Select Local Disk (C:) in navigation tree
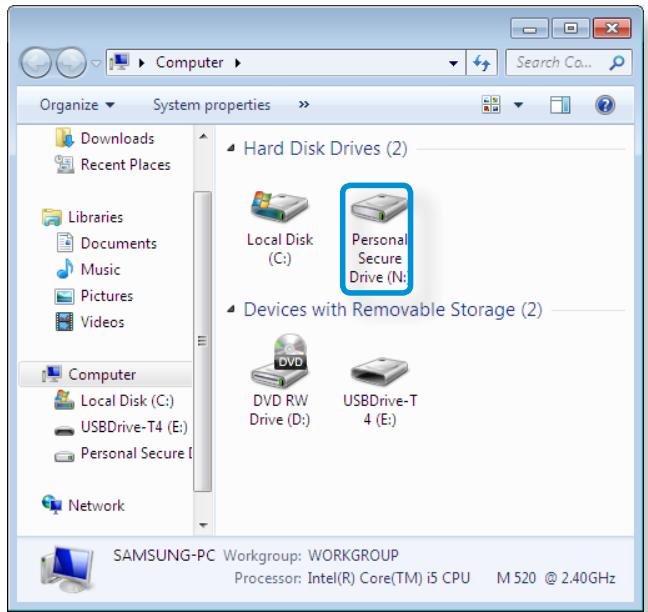 pyautogui.click(x=127, y=400)
